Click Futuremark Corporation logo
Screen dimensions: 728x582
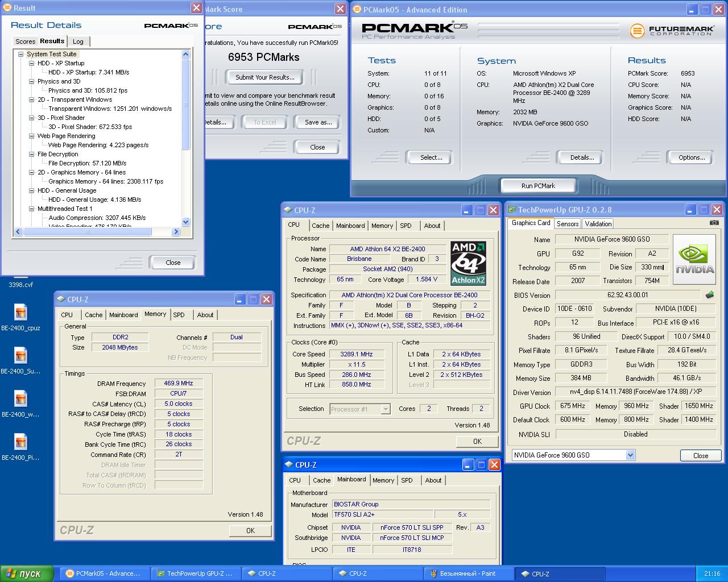(x=671, y=30)
